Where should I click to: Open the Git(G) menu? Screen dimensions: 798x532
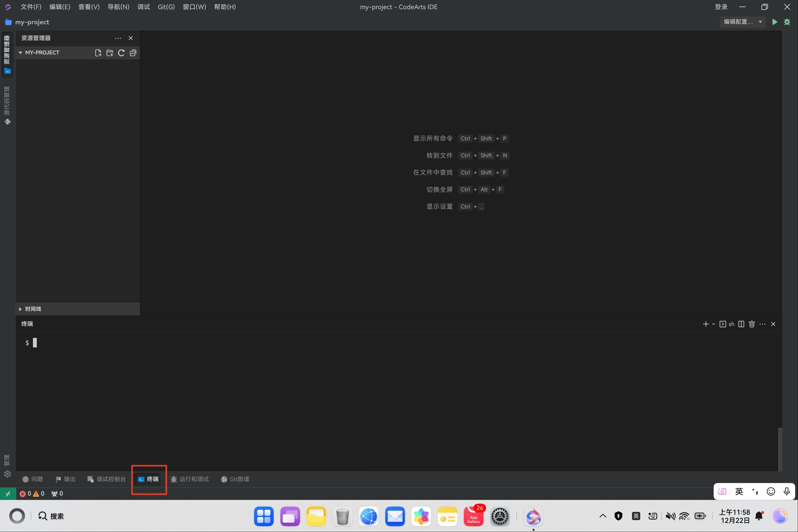pyautogui.click(x=166, y=7)
